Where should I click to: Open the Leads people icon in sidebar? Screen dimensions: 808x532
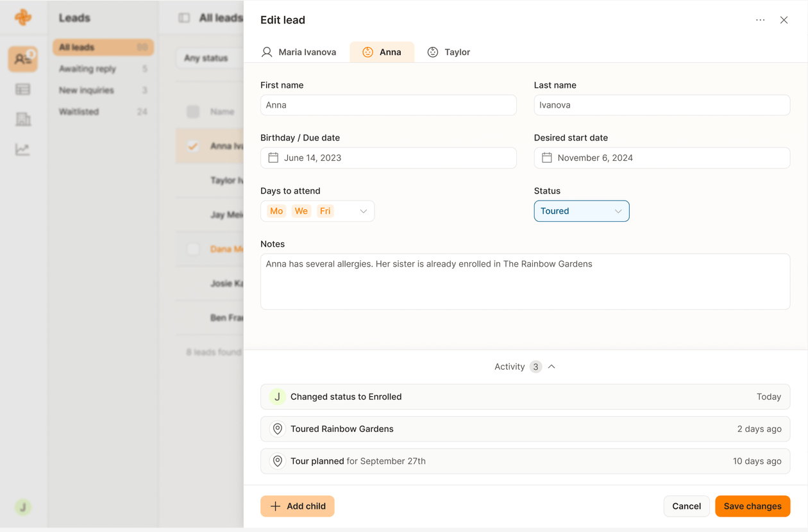tap(22, 59)
